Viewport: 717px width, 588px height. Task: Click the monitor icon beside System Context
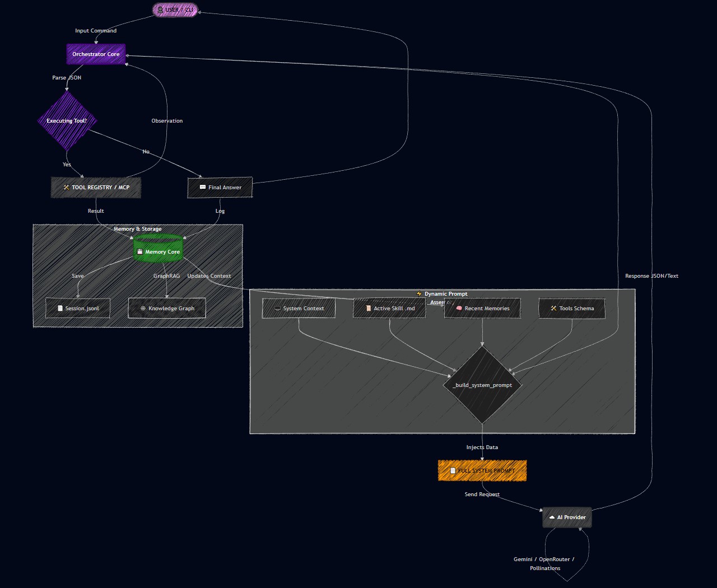coord(277,309)
